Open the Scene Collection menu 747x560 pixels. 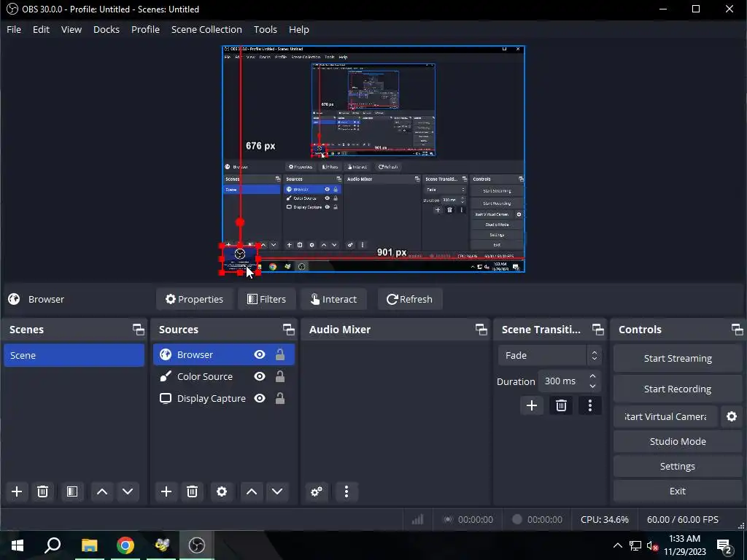point(206,29)
